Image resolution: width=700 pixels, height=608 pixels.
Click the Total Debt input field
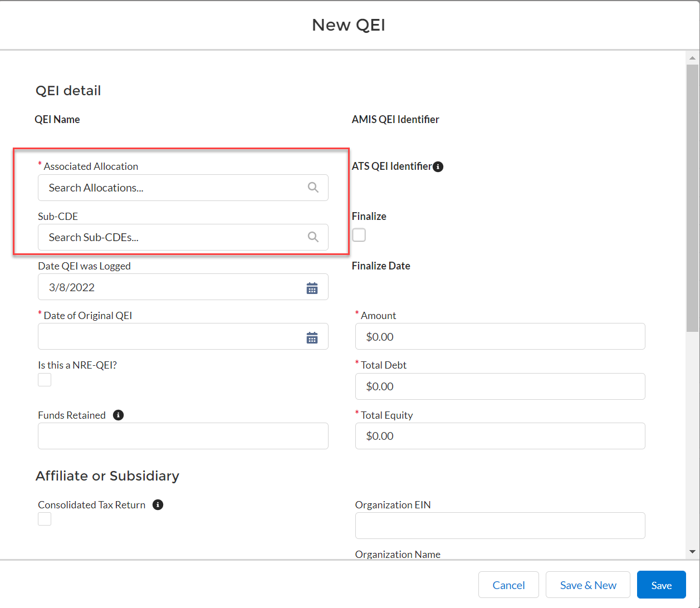[500, 386]
